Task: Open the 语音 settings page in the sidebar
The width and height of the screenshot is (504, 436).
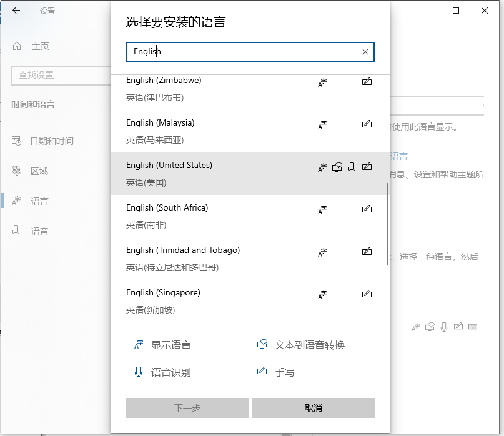Action: 39,230
